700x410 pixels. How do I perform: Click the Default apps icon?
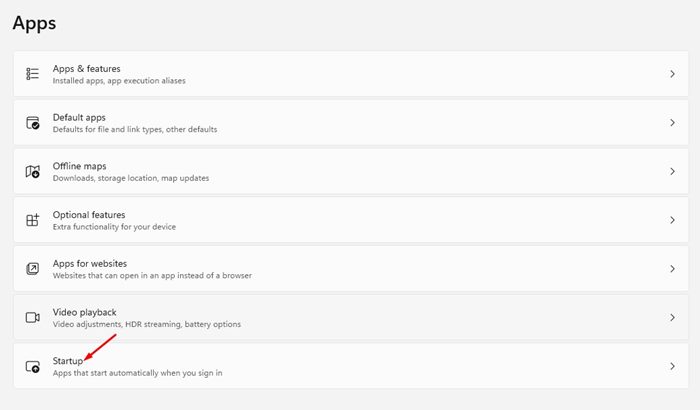click(32, 123)
